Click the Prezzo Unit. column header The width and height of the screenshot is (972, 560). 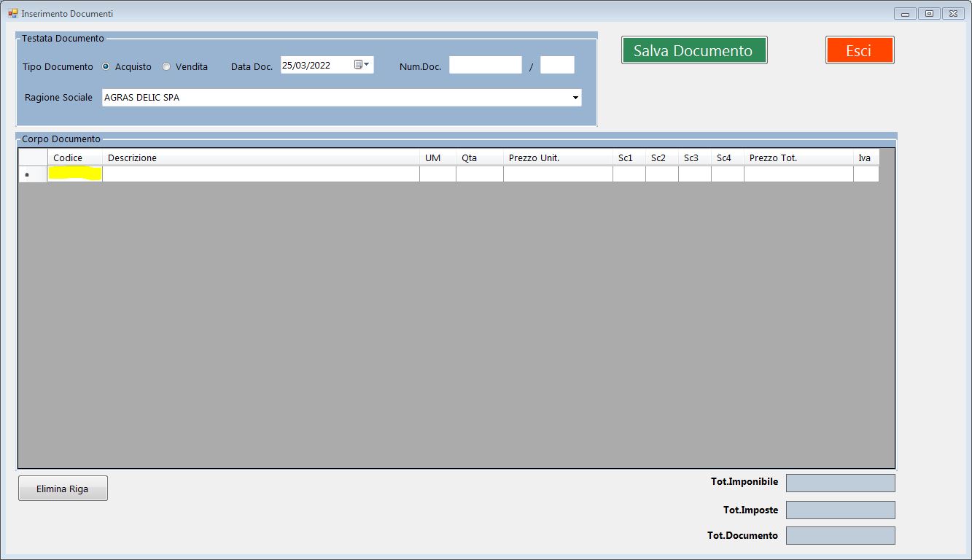[x=558, y=157]
